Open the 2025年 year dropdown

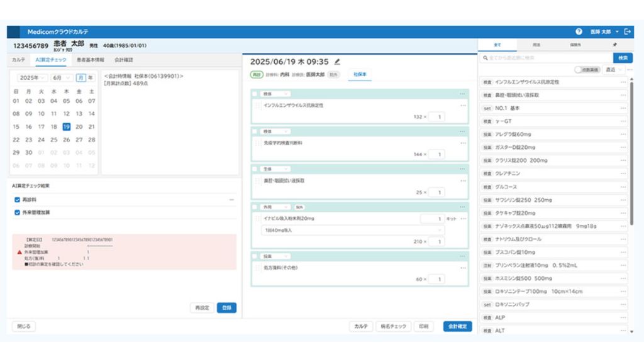[x=31, y=78]
